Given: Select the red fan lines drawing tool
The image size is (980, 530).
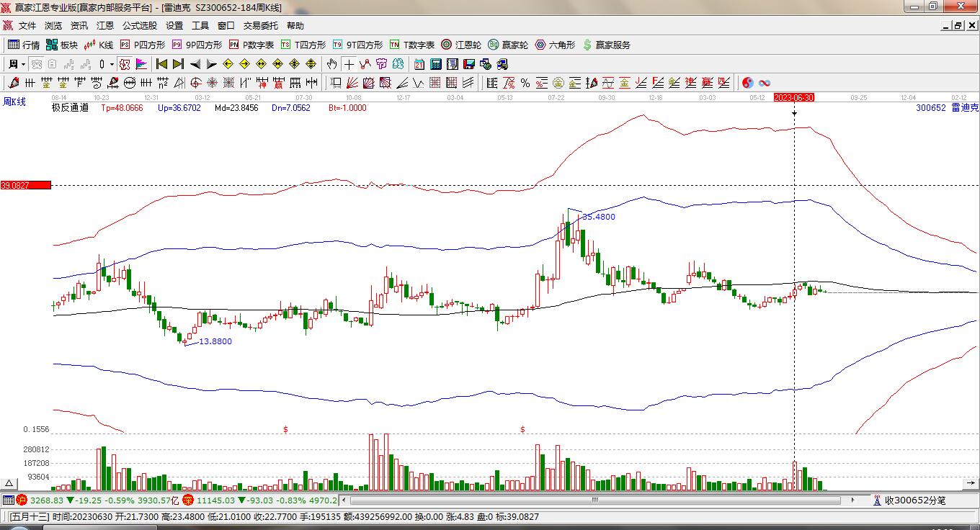Looking at the screenshot, I should click(x=352, y=83).
